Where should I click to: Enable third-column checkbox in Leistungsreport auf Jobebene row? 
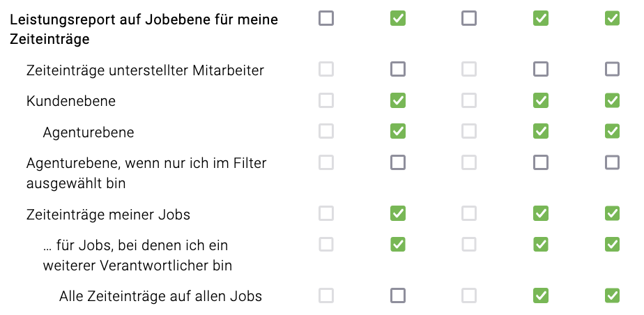point(469,19)
